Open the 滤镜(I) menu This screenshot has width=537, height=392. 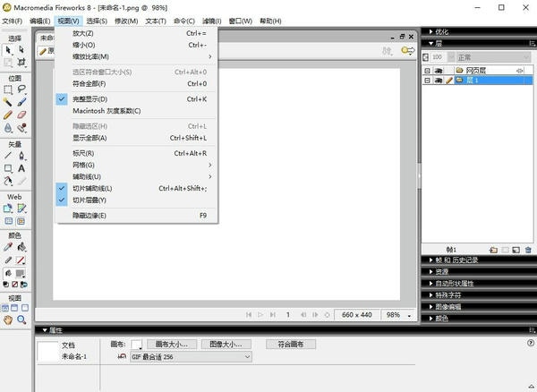[211, 21]
